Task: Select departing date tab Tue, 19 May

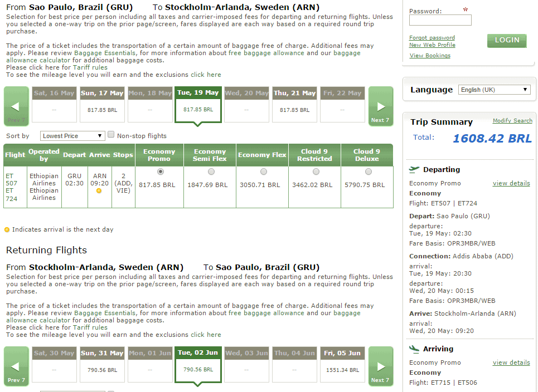Action: click(198, 105)
